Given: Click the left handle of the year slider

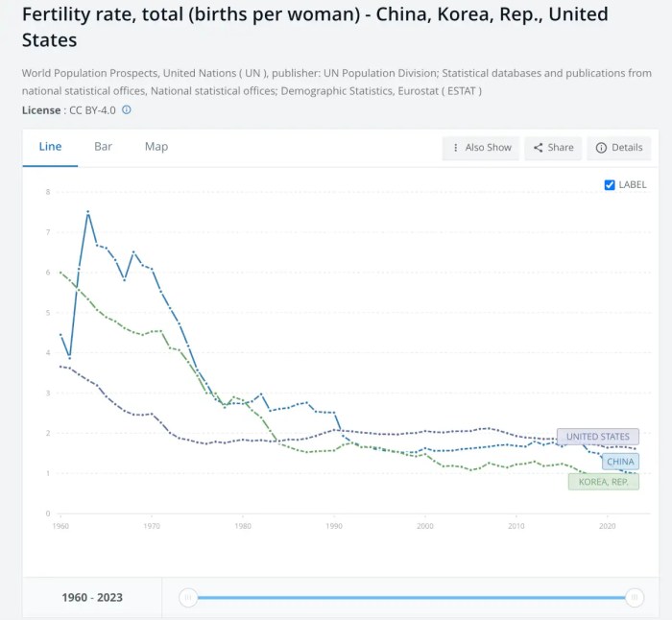Looking at the screenshot, I should click(x=189, y=597).
